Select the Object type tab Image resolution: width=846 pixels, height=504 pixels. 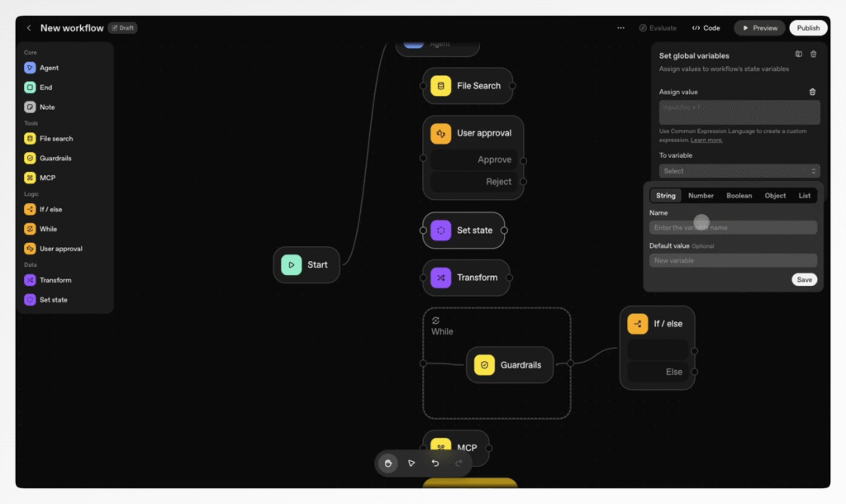[775, 196]
